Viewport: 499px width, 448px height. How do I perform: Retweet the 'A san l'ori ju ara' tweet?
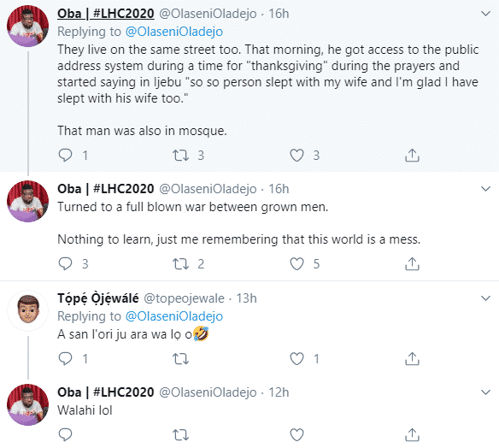pyautogui.click(x=180, y=359)
